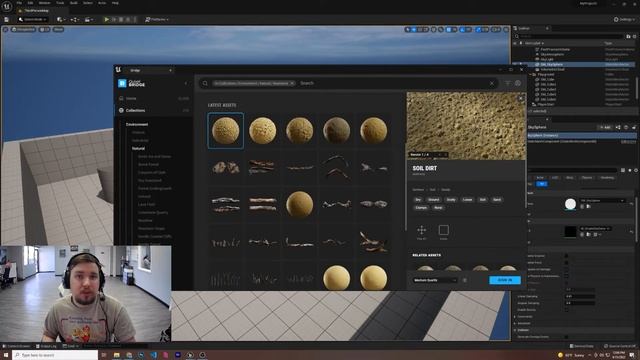Screen dimensions: 640x360
Task: Open the Bridge filter icon
Action: [x=508, y=83]
